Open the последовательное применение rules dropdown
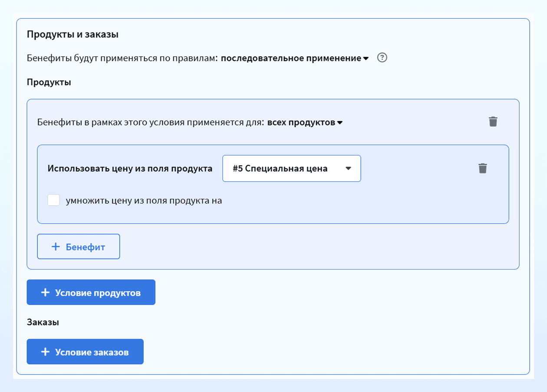Screen dimensions: 547x392 coord(295,58)
